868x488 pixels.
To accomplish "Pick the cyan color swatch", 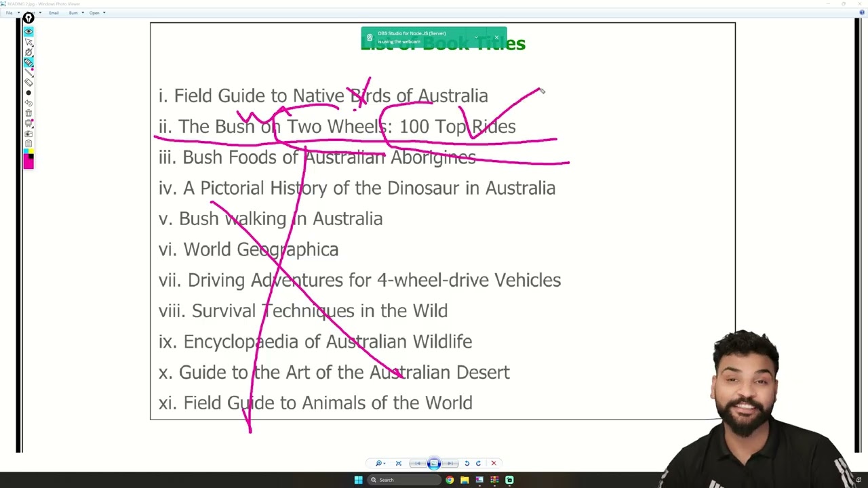I will click(x=26, y=152).
